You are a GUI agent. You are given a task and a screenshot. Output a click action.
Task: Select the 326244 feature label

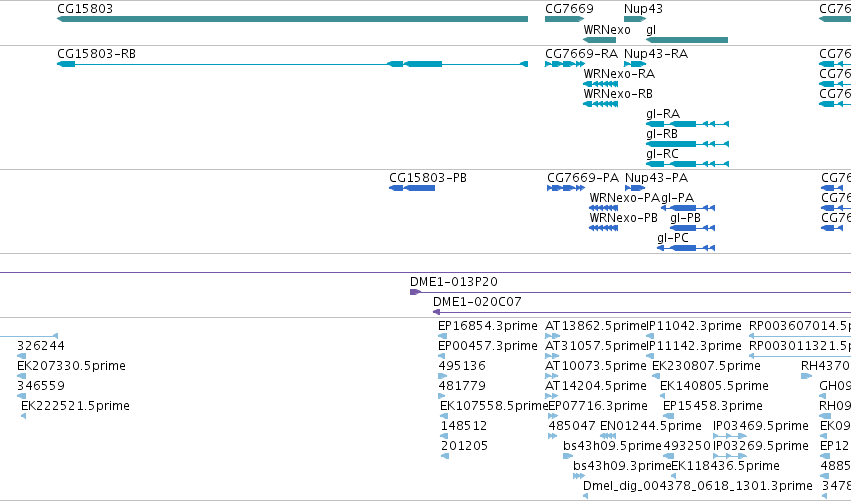coord(41,346)
